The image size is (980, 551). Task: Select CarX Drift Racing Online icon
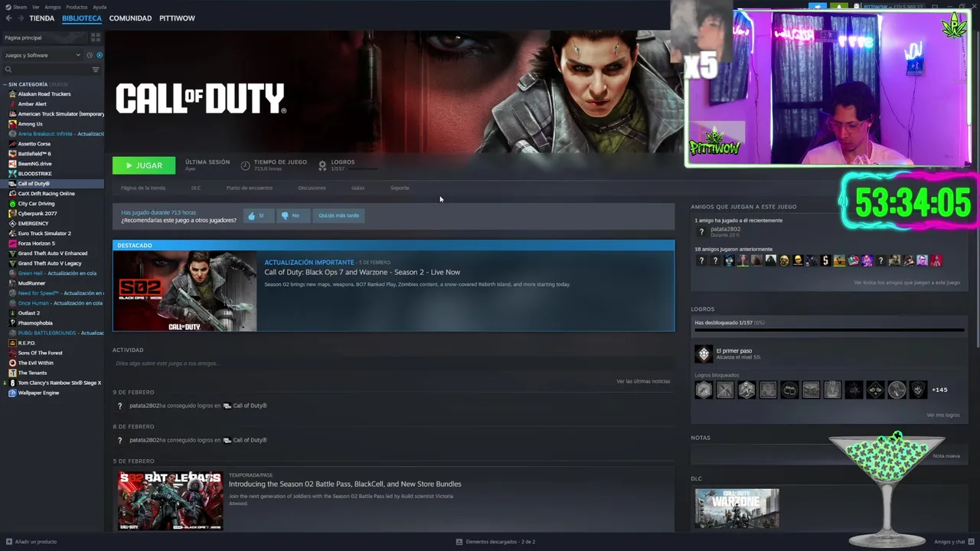12,194
